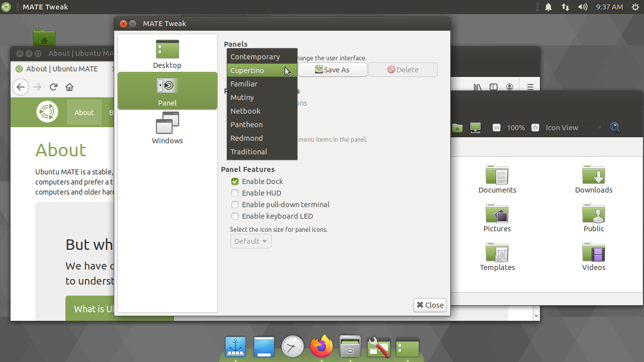
Task: Enable pull-down terminal checkbox
Action: point(235,205)
